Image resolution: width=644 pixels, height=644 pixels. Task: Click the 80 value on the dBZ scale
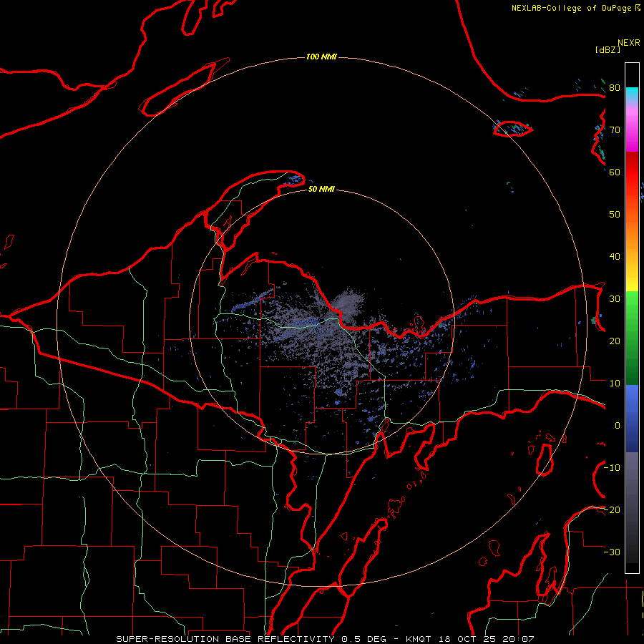coord(615,88)
